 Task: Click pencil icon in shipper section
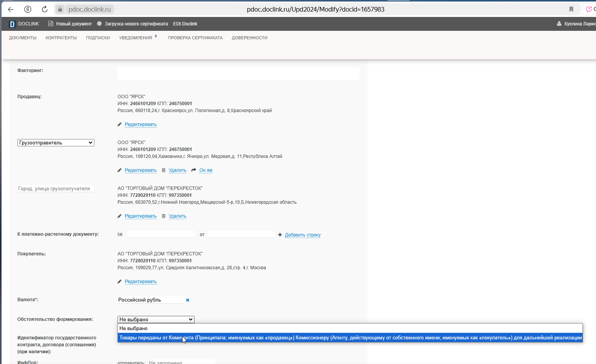point(119,170)
